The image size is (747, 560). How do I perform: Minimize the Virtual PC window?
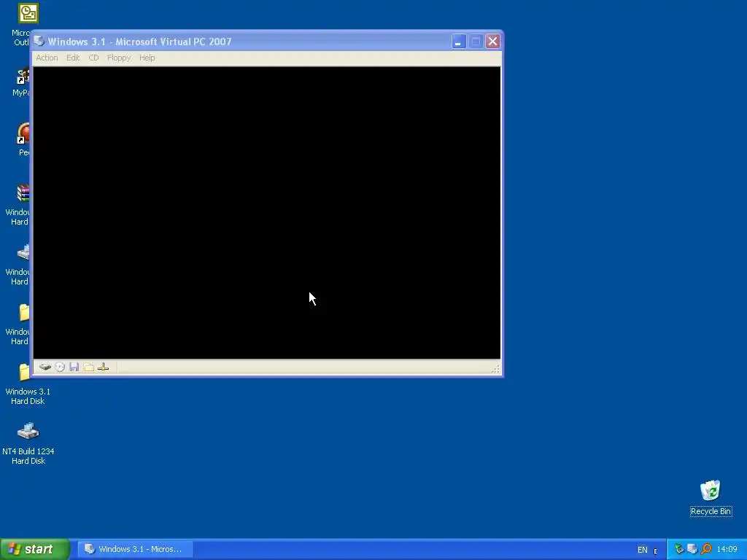click(x=458, y=42)
